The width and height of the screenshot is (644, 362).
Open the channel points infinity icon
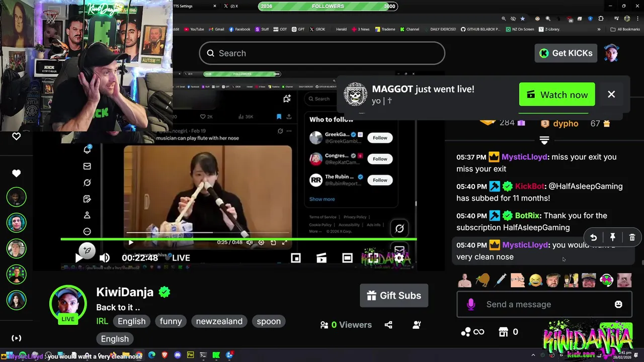click(x=472, y=332)
